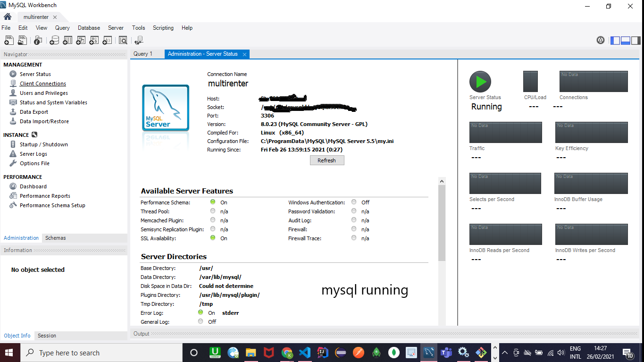Show hidden system tray icons chevron
The width and height of the screenshot is (644, 362).
pos(504,353)
